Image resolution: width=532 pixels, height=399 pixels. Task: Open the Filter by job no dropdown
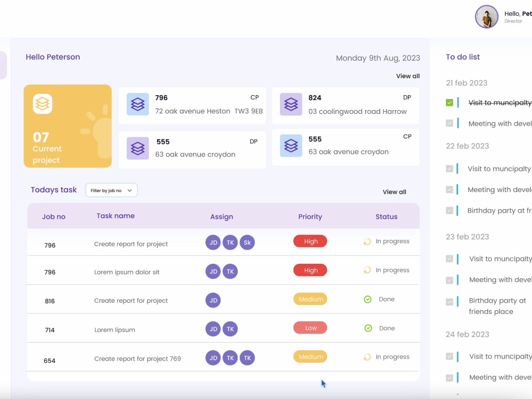[x=111, y=190]
